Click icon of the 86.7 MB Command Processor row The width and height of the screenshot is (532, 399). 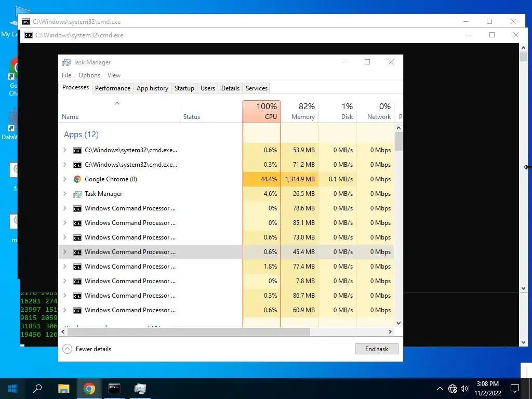tap(77, 296)
